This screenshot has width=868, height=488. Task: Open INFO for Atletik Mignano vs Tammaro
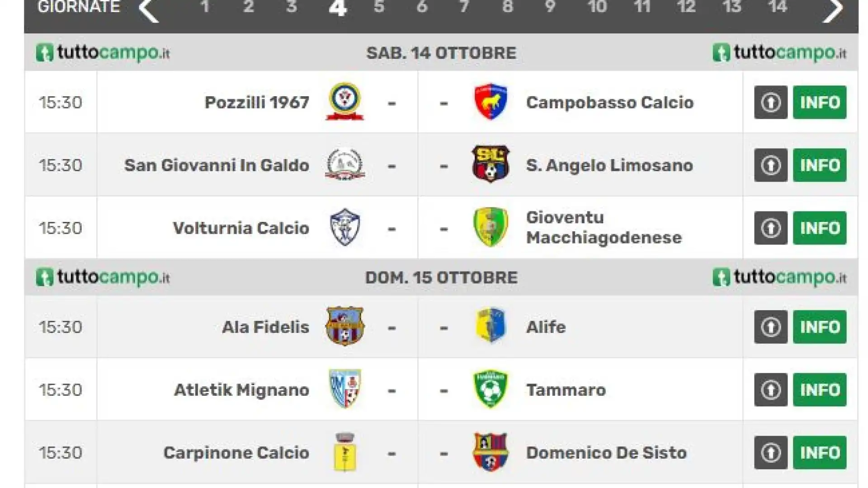point(820,389)
